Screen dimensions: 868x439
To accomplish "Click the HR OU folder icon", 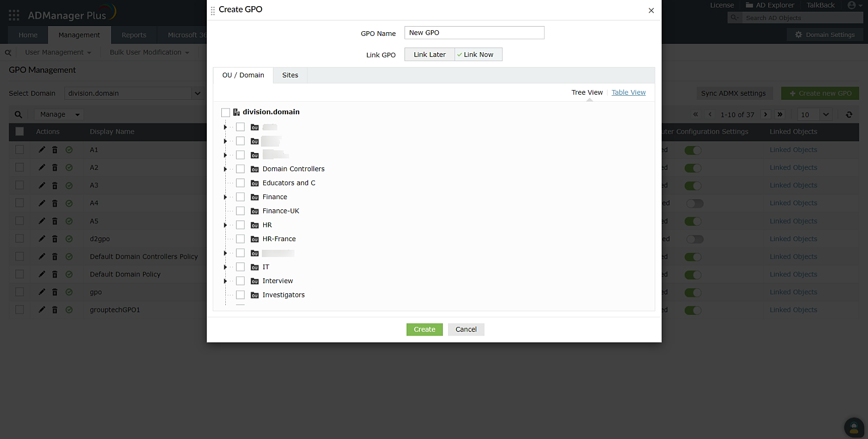I will pyautogui.click(x=255, y=226).
